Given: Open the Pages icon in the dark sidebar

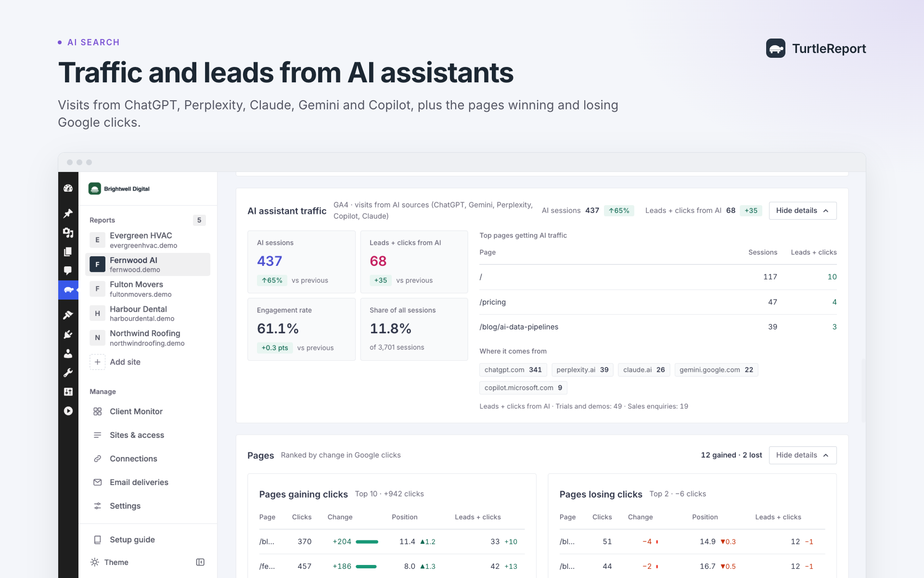Looking at the screenshot, I should click(68, 251).
